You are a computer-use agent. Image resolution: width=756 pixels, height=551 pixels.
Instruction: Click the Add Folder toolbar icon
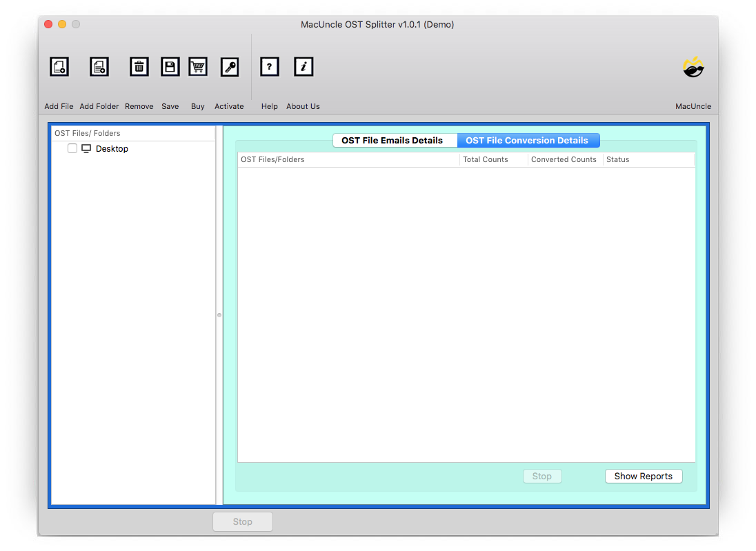click(x=99, y=67)
